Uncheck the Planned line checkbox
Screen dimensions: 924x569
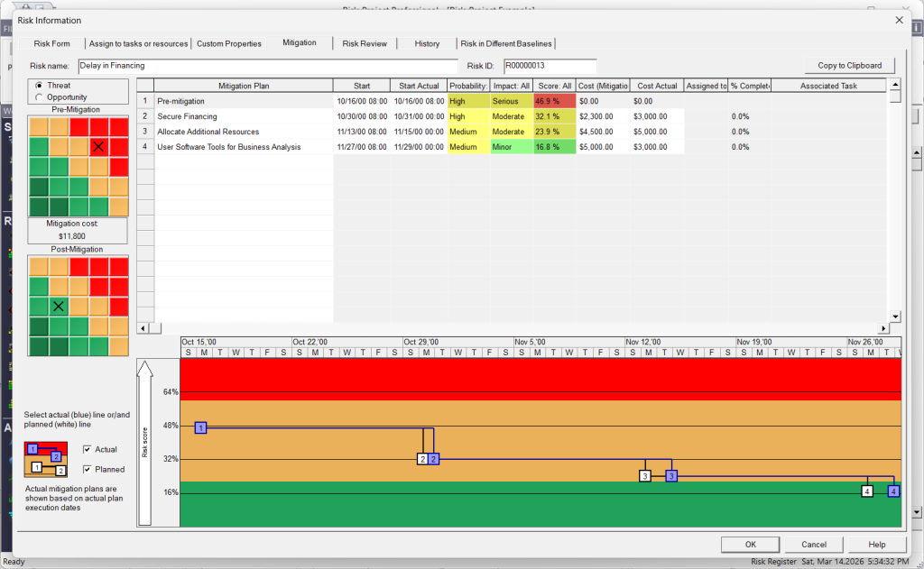coord(87,470)
